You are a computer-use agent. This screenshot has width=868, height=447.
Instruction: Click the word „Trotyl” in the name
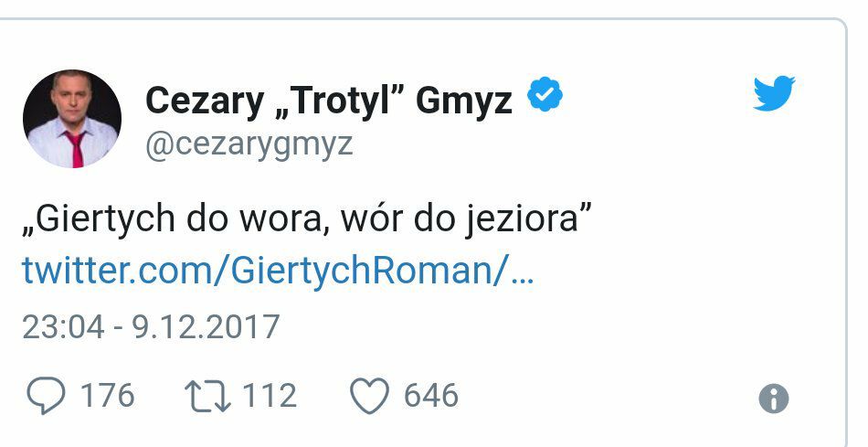coord(340,100)
